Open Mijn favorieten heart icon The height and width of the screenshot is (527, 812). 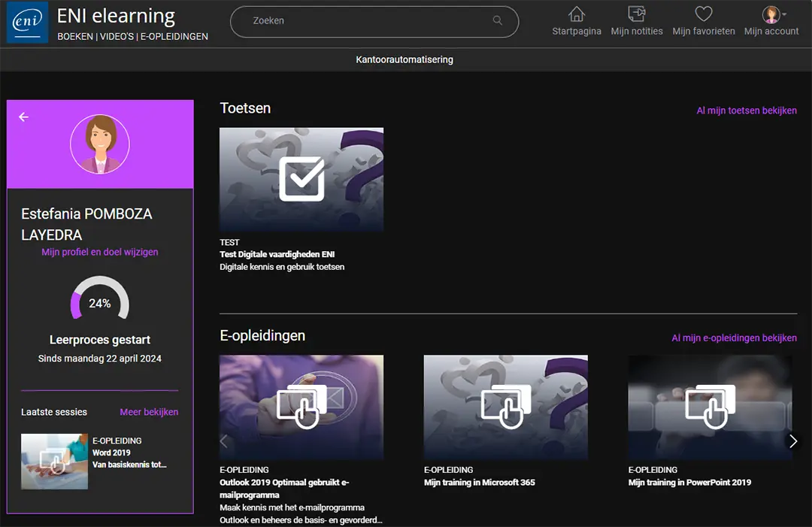click(x=703, y=14)
